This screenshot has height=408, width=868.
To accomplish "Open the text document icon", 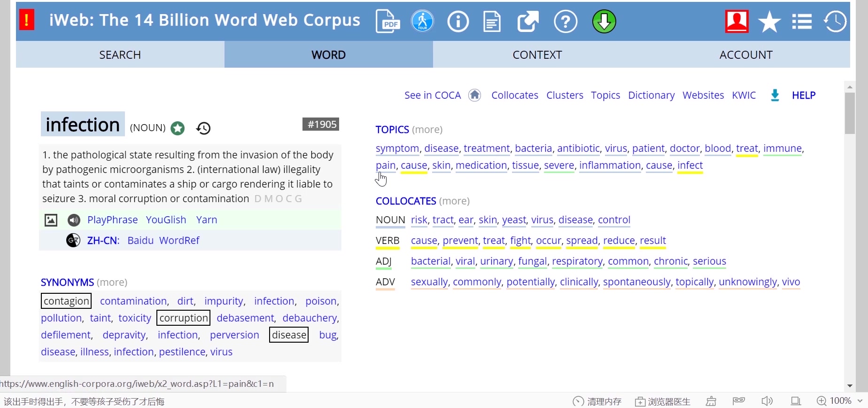I will click(x=492, y=22).
